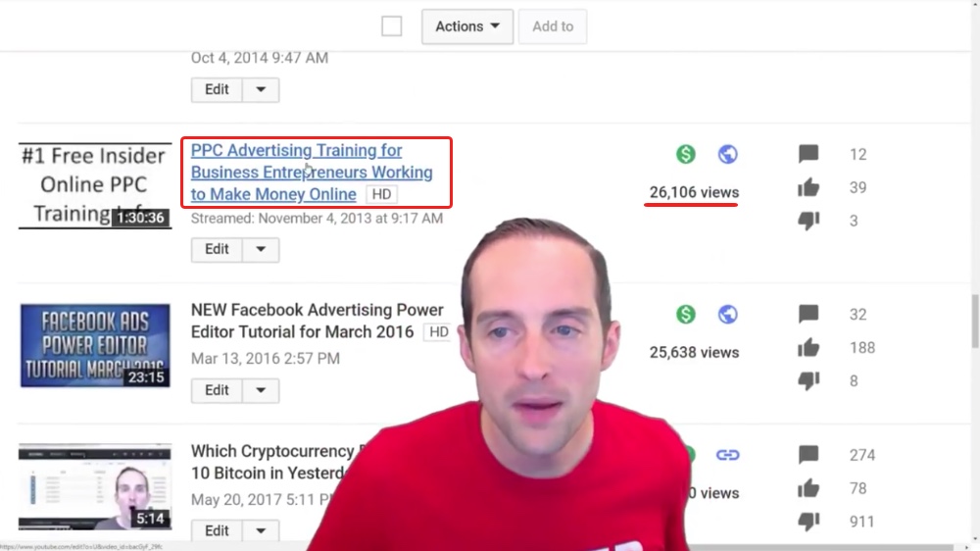The width and height of the screenshot is (980, 551).
Task: Click Edit button for PPC Advertising video
Action: (x=217, y=250)
